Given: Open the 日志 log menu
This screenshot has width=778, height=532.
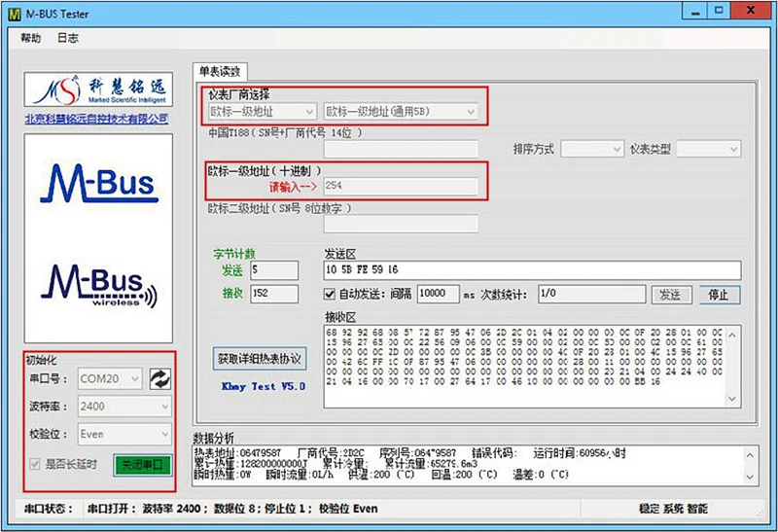Looking at the screenshot, I should coord(67,38).
